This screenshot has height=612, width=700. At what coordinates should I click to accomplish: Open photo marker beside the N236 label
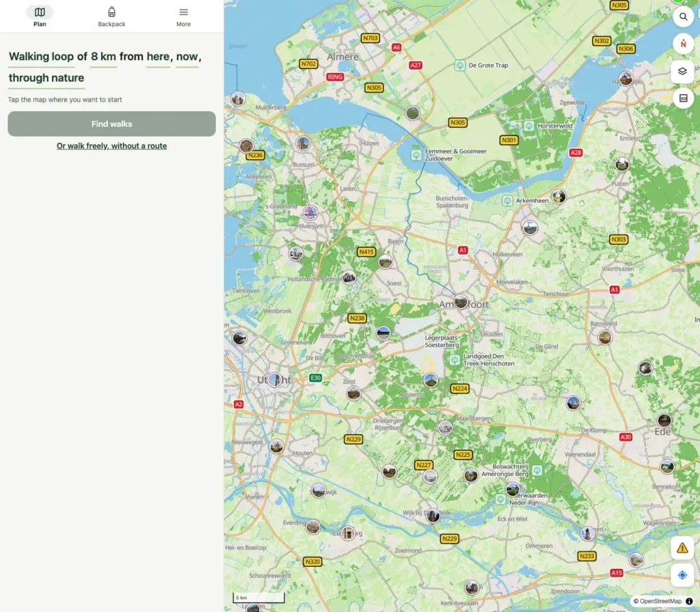[x=246, y=146]
